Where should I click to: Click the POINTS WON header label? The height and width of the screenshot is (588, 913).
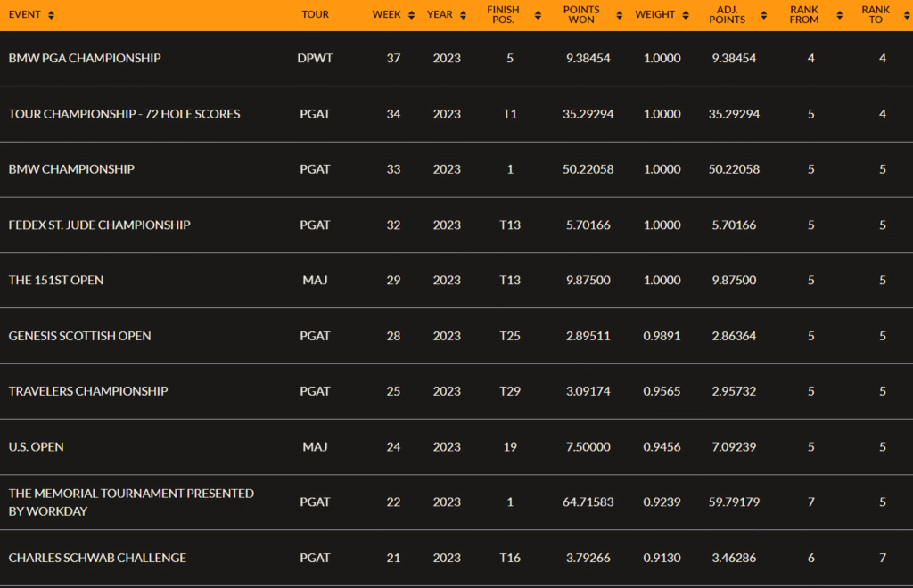tap(581, 14)
